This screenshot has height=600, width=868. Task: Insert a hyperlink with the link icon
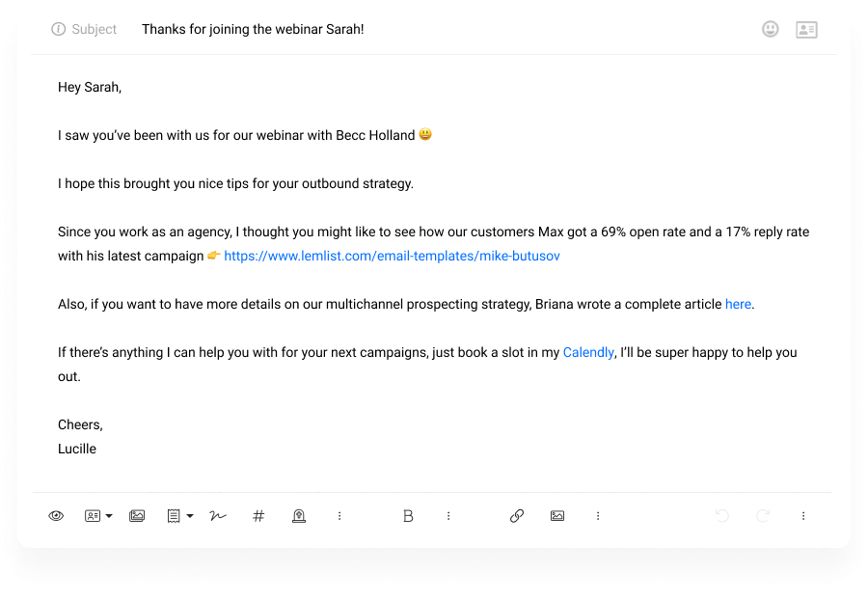(x=517, y=516)
